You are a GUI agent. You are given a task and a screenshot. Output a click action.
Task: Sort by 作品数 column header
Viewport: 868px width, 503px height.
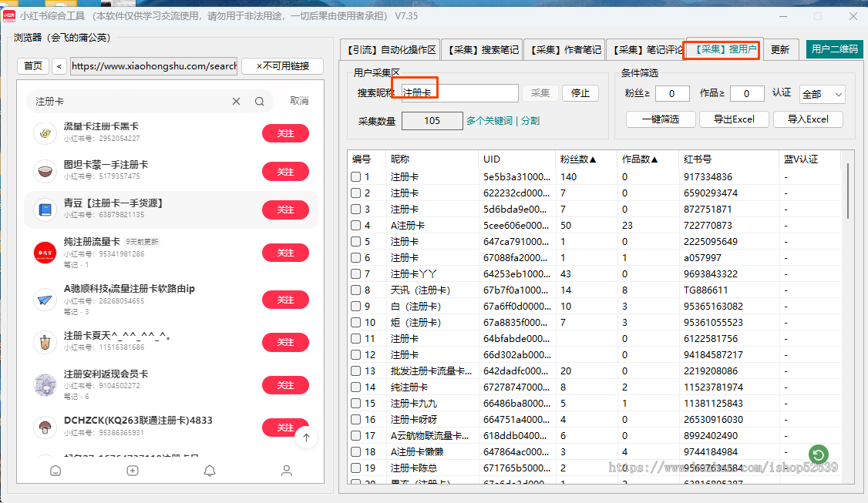pos(640,159)
